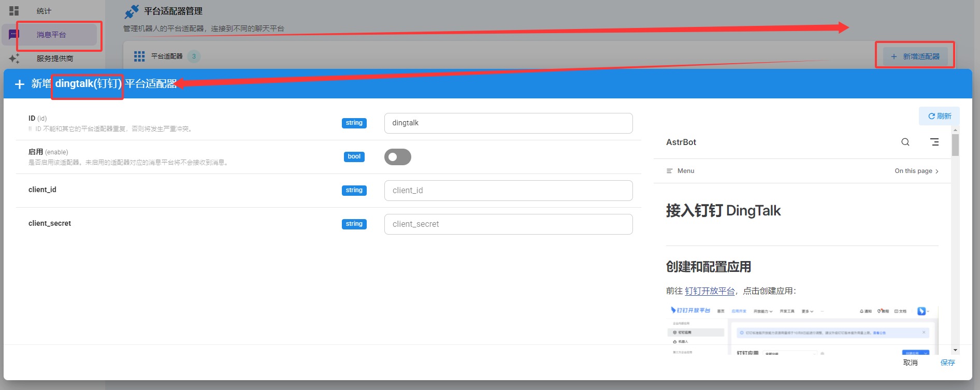This screenshot has height=390, width=980.
Task: Click the docs scrollbar up arrow
Action: click(x=956, y=130)
